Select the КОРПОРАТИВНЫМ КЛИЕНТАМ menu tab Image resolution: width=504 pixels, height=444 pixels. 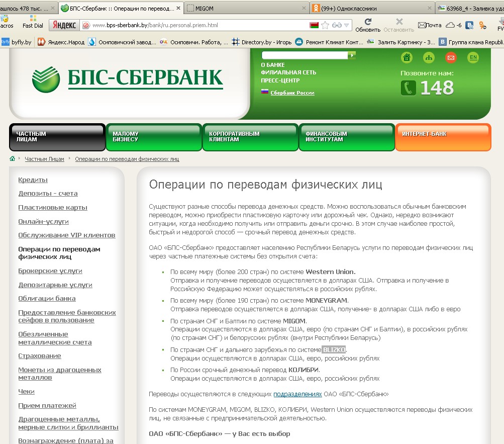(250, 137)
